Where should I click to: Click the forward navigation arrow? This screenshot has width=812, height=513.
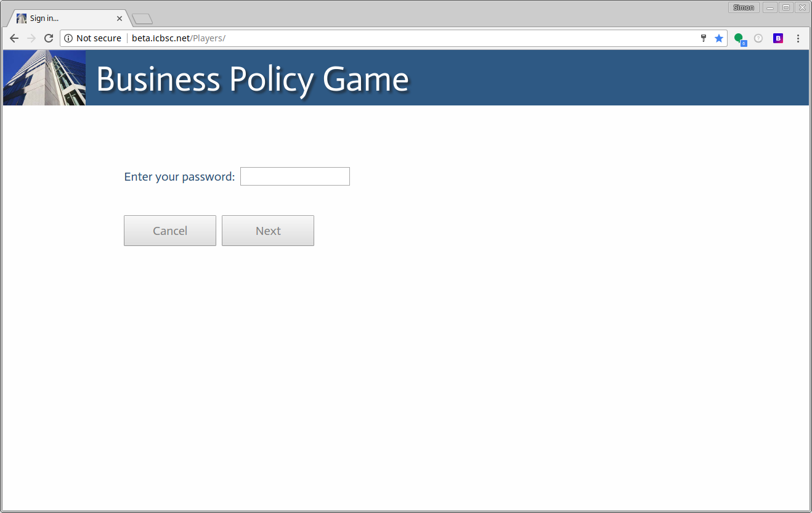tap(31, 38)
